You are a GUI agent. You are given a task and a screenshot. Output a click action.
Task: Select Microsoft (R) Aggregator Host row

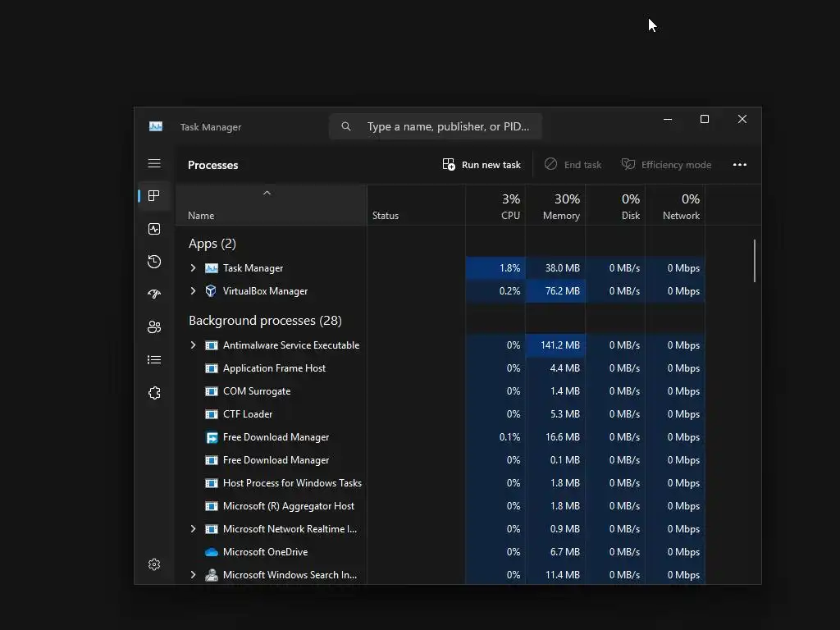click(x=441, y=506)
